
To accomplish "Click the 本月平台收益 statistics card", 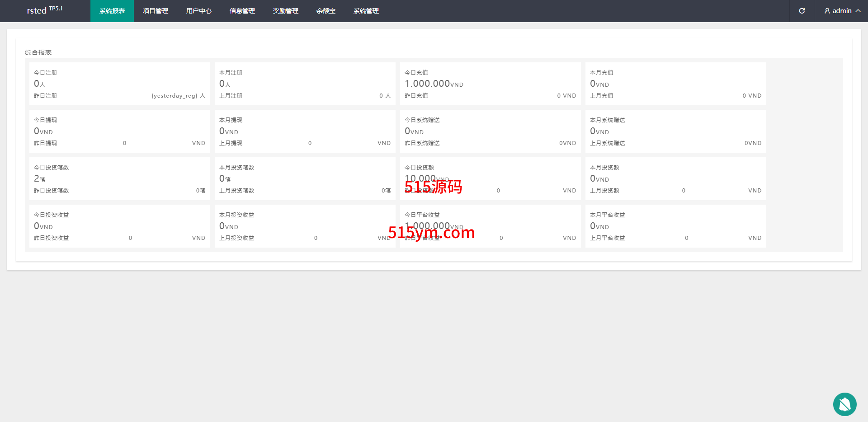I will pos(675,226).
